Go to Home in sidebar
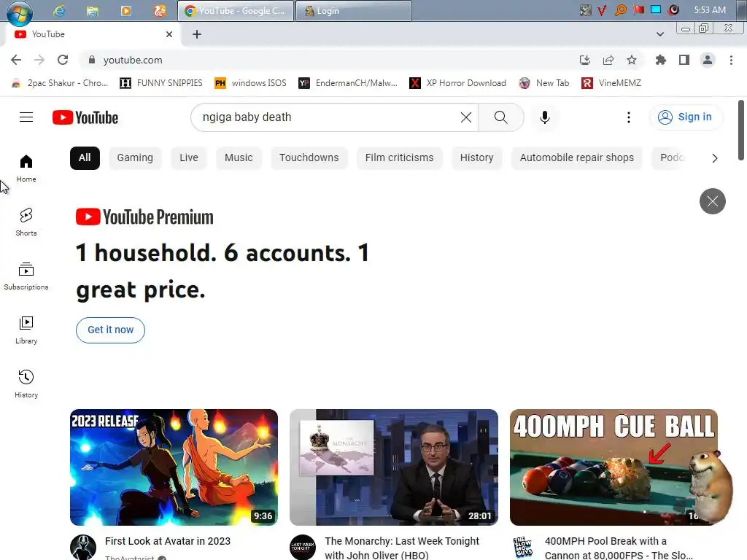Screen dimensions: 747x560 click(26, 168)
